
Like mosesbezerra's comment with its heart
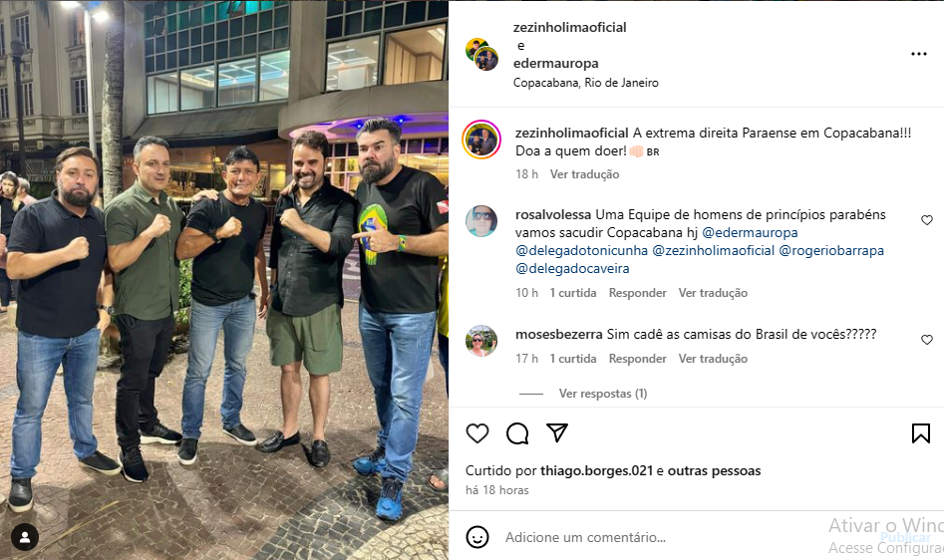pos(926,340)
